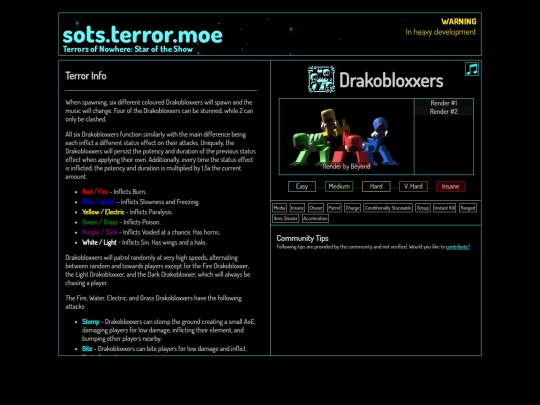Click the Acceleration tag
Viewport: 540px width, 405px height.
pyautogui.click(x=315, y=218)
